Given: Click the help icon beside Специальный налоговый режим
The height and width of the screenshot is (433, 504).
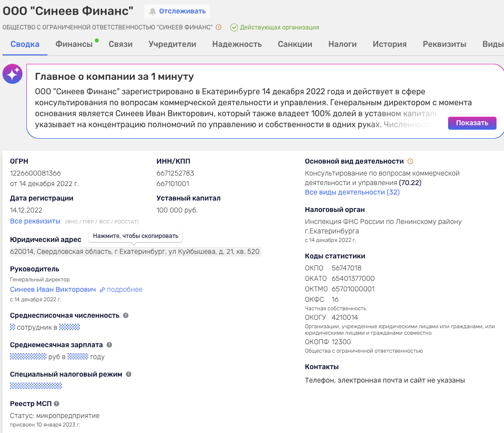Looking at the screenshot, I should click(x=128, y=374).
